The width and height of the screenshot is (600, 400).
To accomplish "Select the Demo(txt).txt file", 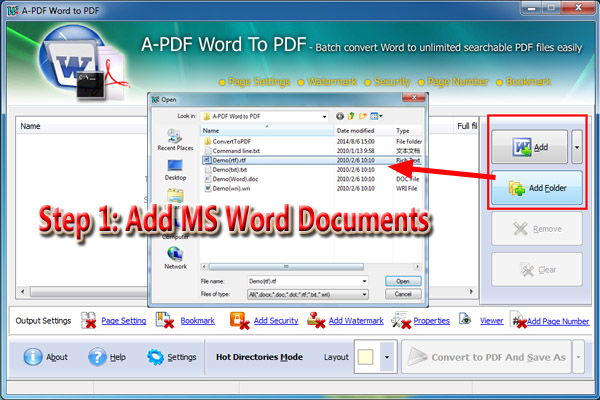I will pyautogui.click(x=226, y=170).
